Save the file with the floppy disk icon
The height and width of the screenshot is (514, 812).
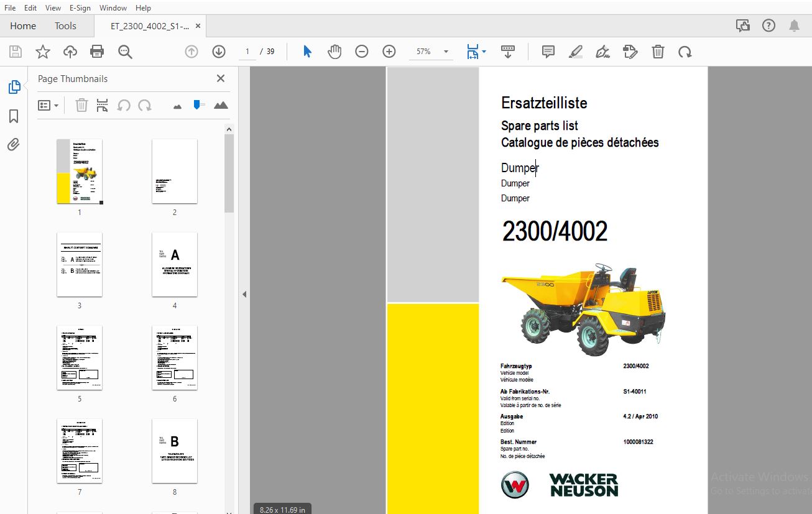point(16,52)
